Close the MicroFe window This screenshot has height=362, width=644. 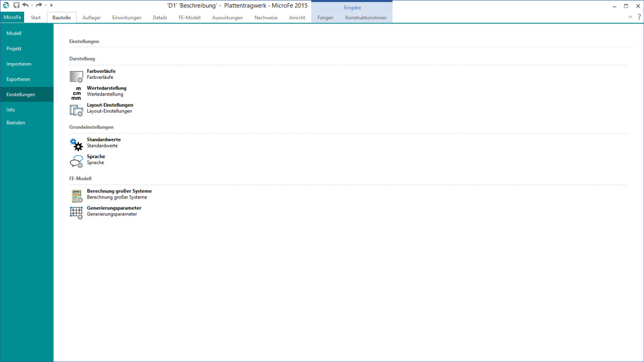[x=638, y=5]
